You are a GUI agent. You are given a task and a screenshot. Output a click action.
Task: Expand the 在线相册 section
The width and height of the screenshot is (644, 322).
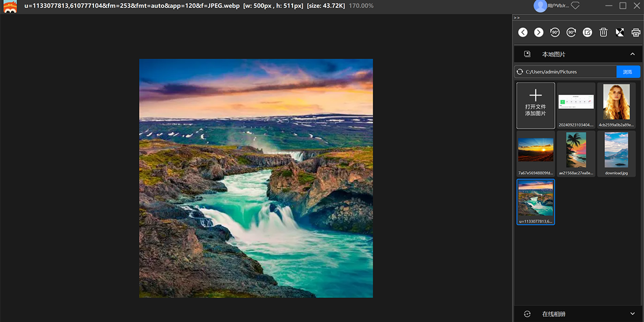pos(632,314)
